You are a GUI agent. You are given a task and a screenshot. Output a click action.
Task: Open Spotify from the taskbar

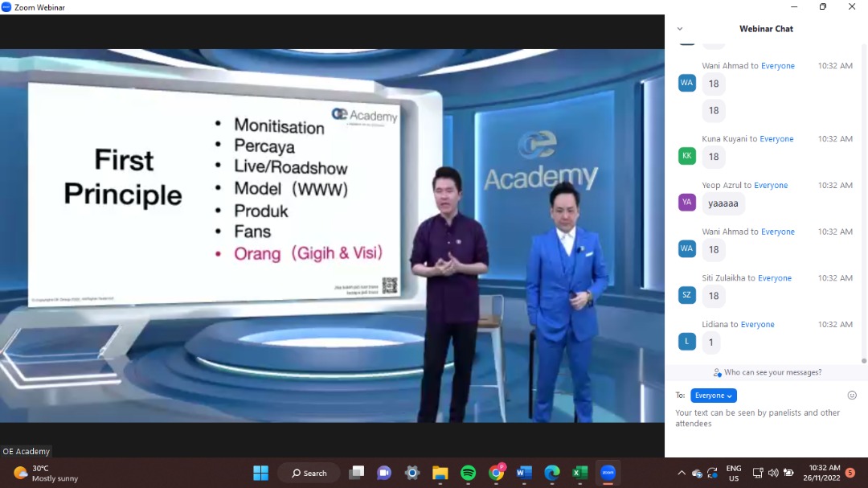469,473
